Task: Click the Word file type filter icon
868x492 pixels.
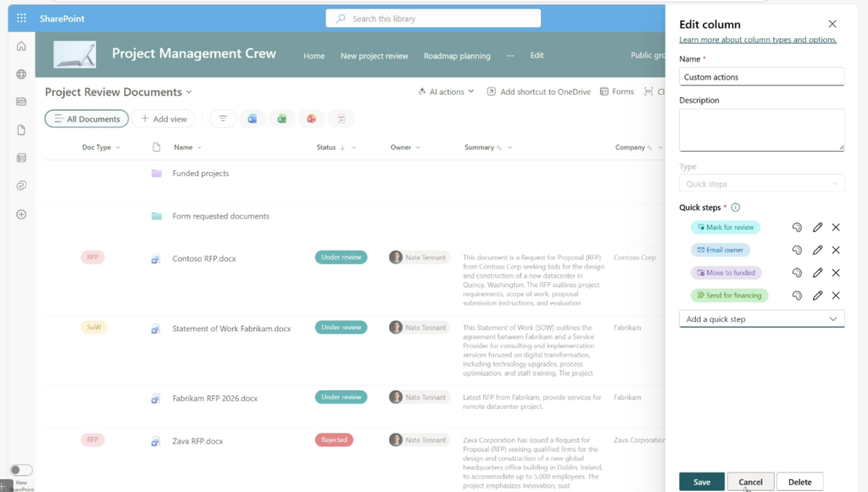Action: pos(252,119)
